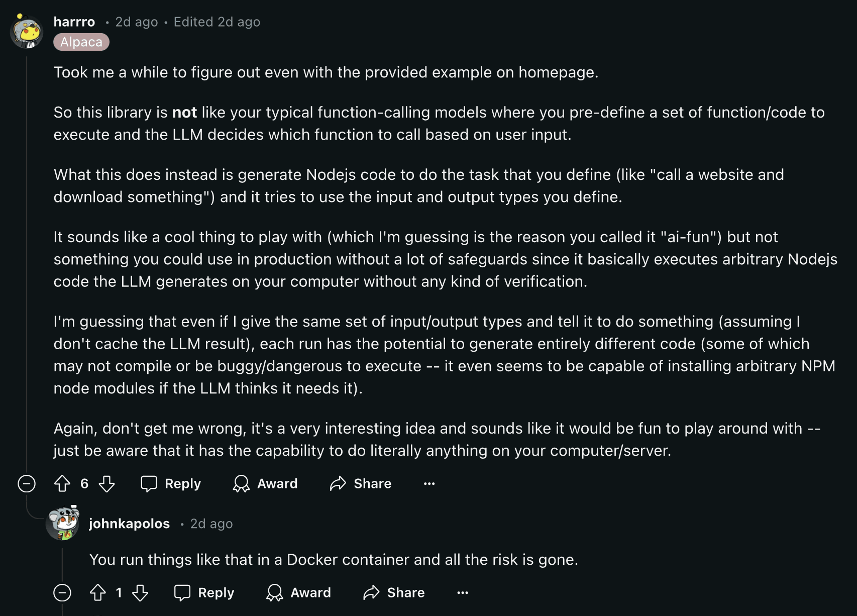This screenshot has width=857, height=616.
Task: Open more options on johnkapolos's reply
Action: [463, 592]
